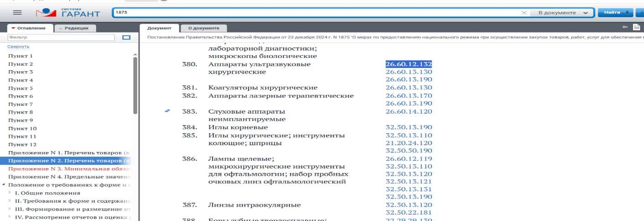Open code 32.50.13.121 link
The image size is (644, 221).
409,182
